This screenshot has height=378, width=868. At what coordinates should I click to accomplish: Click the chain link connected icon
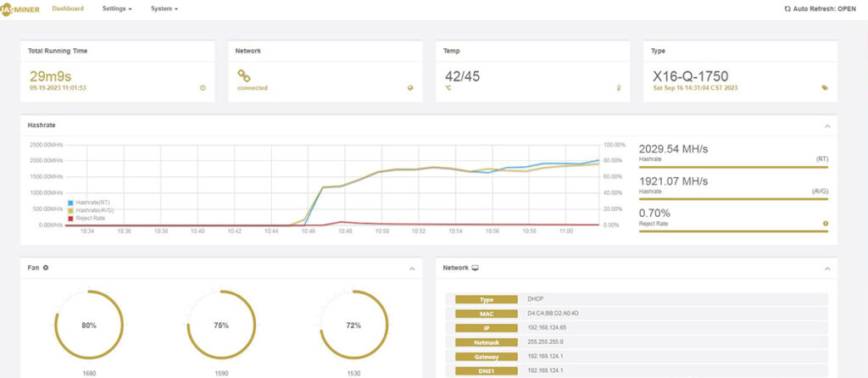244,75
